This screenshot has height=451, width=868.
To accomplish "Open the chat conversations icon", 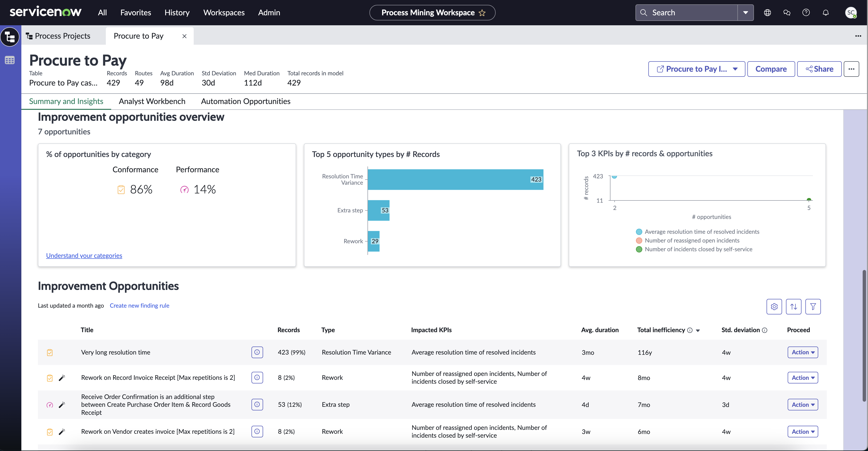I will tap(787, 12).
